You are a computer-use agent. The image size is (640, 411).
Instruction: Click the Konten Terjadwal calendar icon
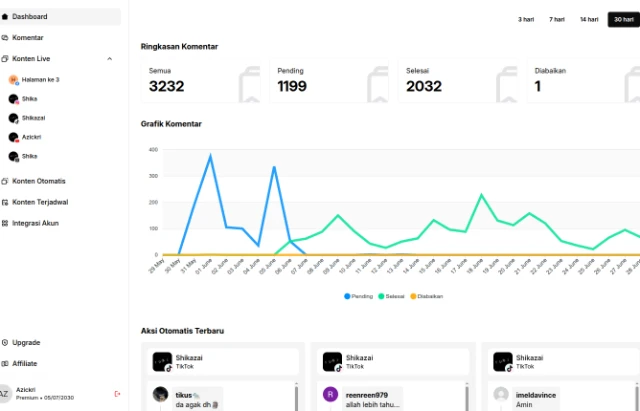pyautogui.click(x=6, y=202)
